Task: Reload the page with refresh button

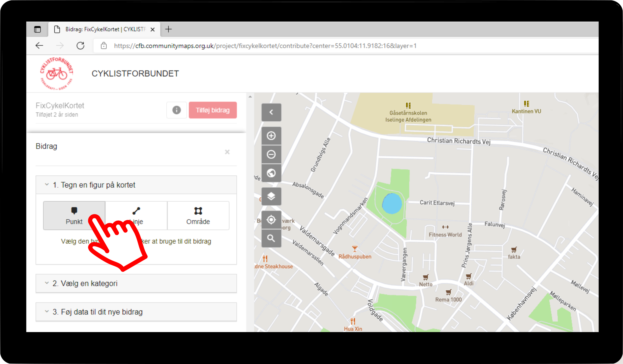Action: click(x=80, y=46)
